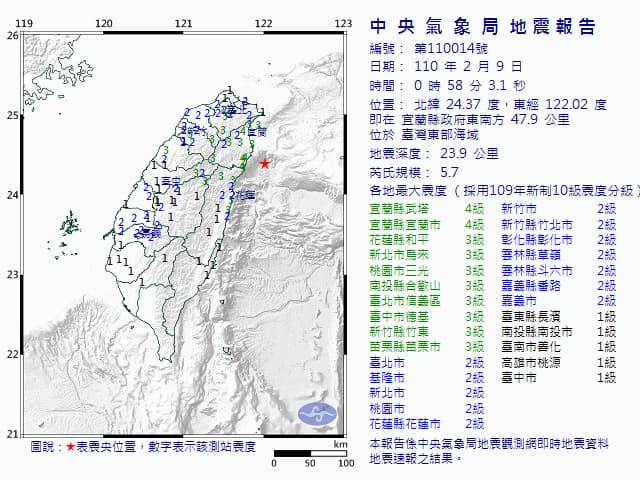The height and width of the screenshot is (480, 640).
Task: Click 臺北市 2級 row
Action: pos(427,362)
